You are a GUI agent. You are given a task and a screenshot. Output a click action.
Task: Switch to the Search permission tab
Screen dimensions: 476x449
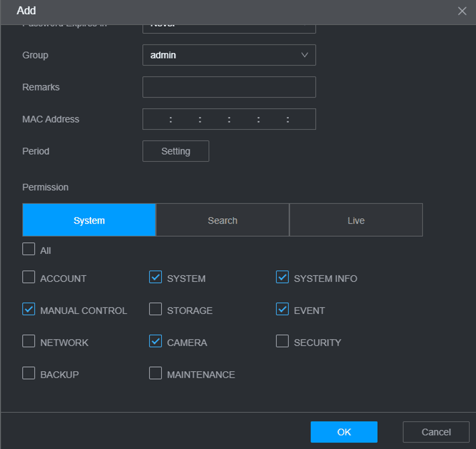[222, 220]
